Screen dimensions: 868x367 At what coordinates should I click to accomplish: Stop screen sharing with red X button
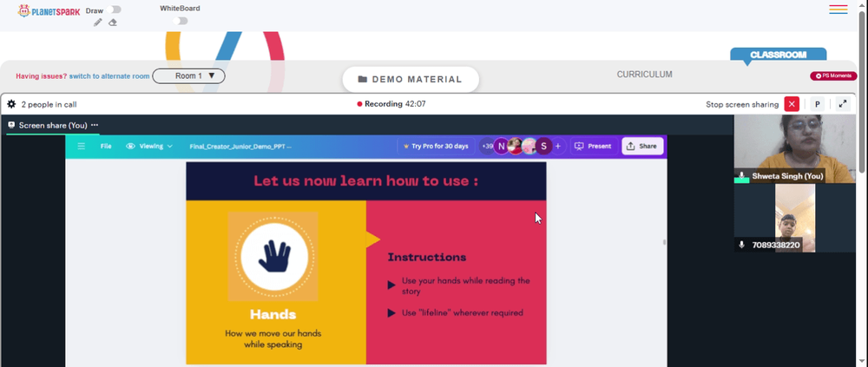coord(792,104)
